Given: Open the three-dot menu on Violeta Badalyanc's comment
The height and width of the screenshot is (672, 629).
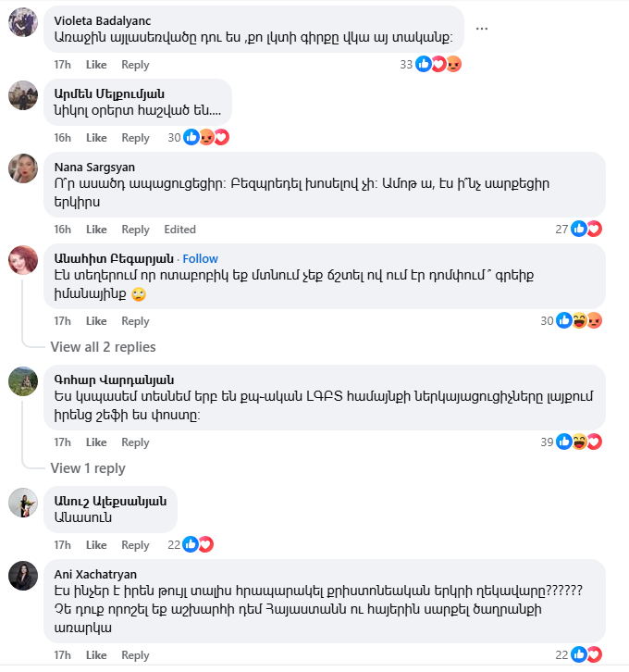Looking at the screenshot, I should [x=481, y=28].
